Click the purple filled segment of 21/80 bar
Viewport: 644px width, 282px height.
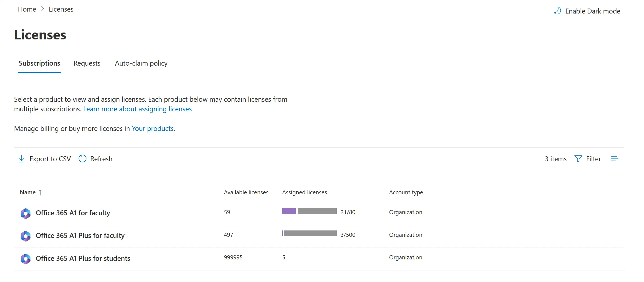click(289, 211)
